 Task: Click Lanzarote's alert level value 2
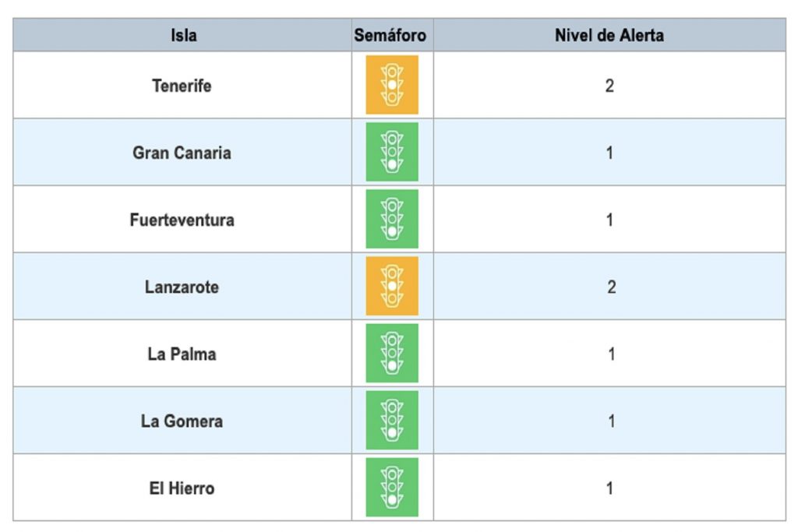click(x=611, y=287)
